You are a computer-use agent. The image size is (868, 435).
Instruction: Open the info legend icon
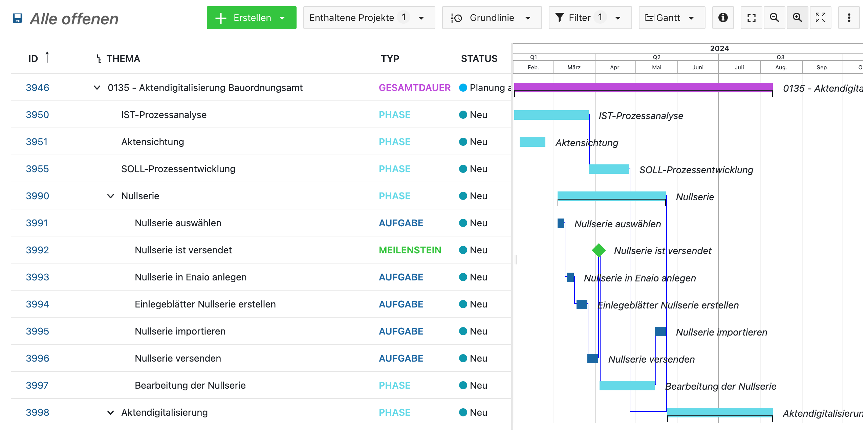pyautogui.click(x=723, y=18)
